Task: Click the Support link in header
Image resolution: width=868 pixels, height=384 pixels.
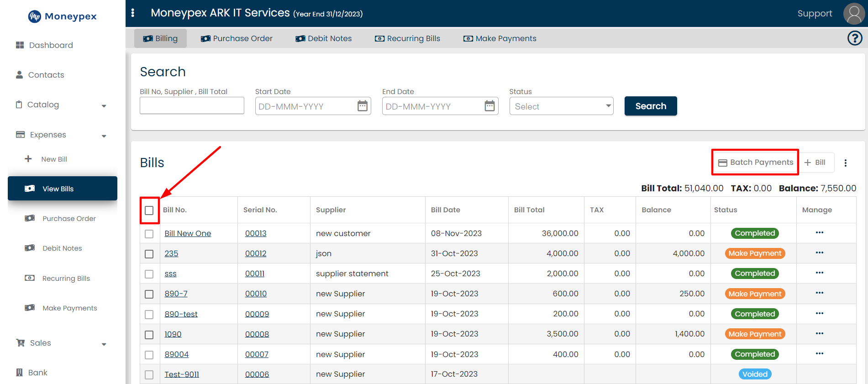Action: click(x=815, y=14)
